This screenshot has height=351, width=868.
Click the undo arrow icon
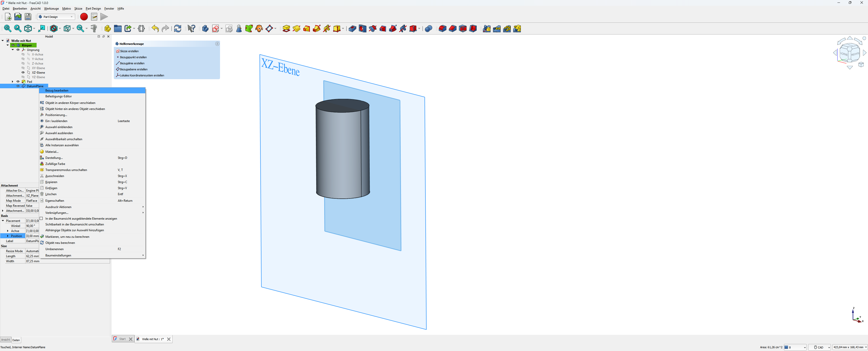[155, 29]
